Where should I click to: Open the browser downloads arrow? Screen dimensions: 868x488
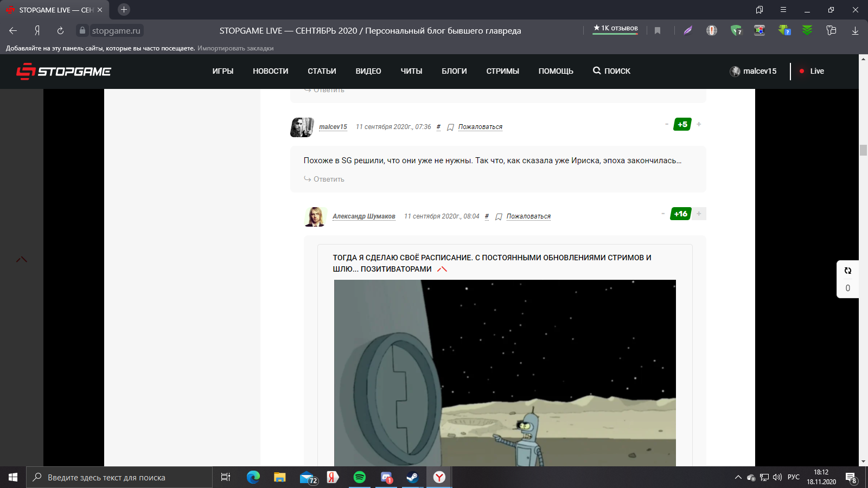(855, 31)
